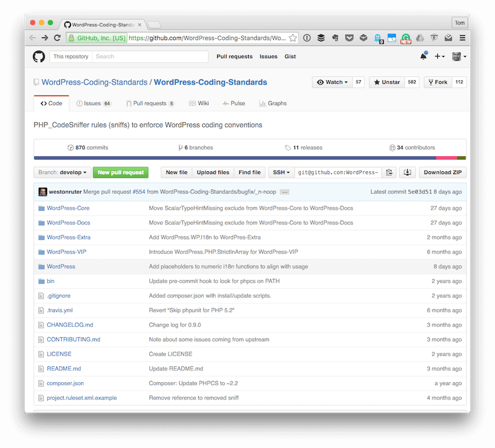Switch to the Graphs tab
This screenshot has width=495, height=448.
[273, 103]
